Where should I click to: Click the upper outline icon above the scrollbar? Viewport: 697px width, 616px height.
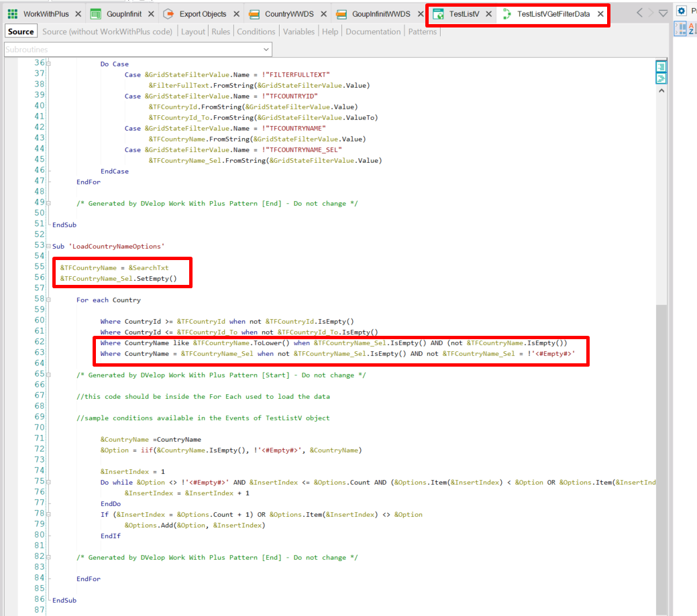pos(661,66)
